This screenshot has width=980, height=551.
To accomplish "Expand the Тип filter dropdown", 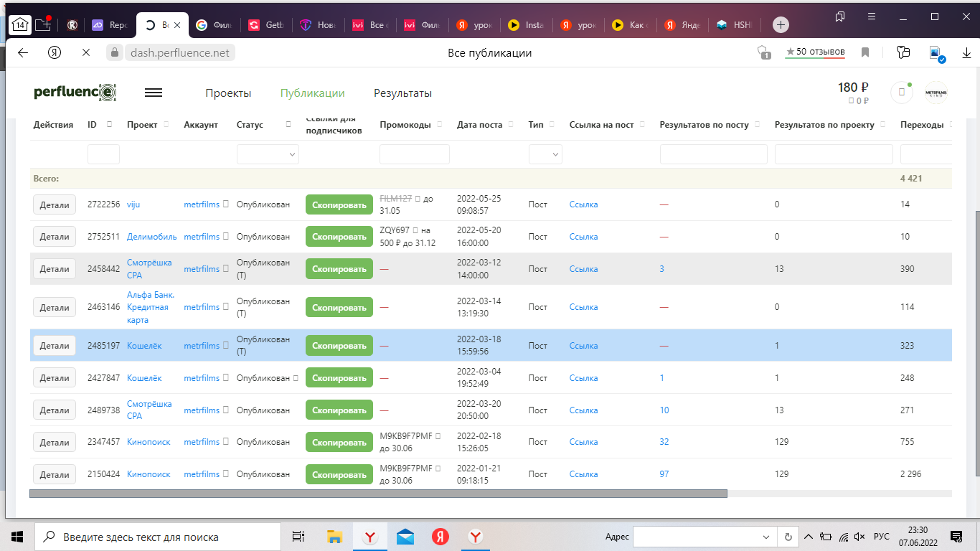I will (545, 154).
